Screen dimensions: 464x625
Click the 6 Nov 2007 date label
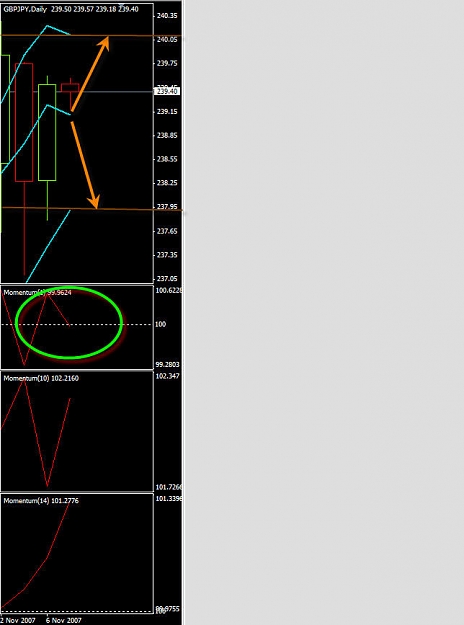point(63,621)
